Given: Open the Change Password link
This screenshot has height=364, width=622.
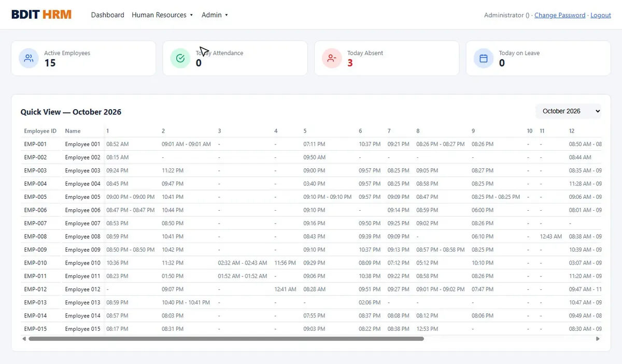Looking at the screenshot, I should (560, 15).
